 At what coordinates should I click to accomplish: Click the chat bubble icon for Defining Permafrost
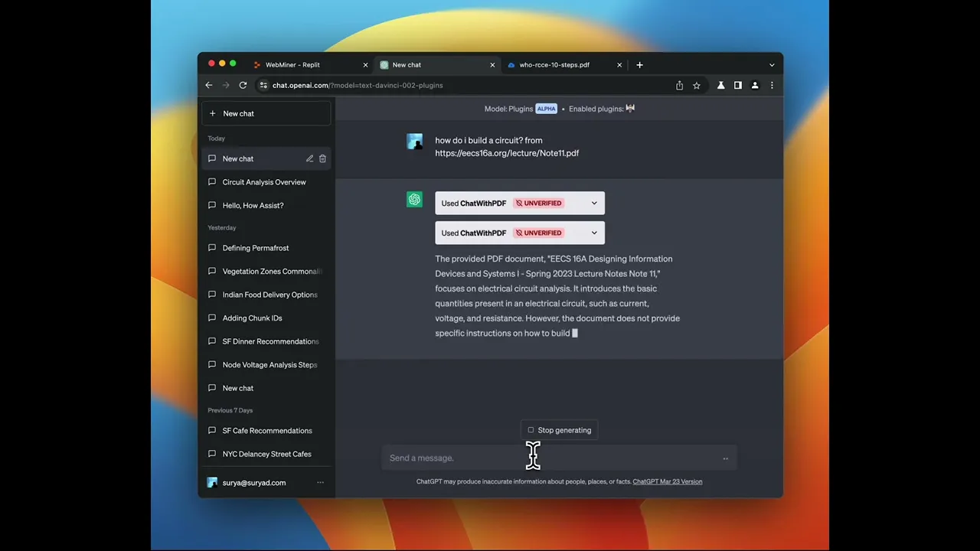pos(212,248)
